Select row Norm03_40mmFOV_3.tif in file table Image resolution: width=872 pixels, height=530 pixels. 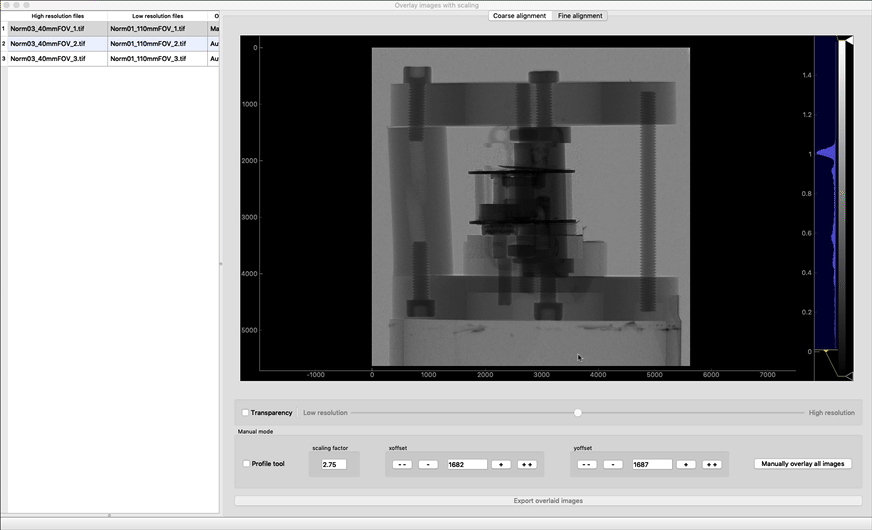[57, 59]
